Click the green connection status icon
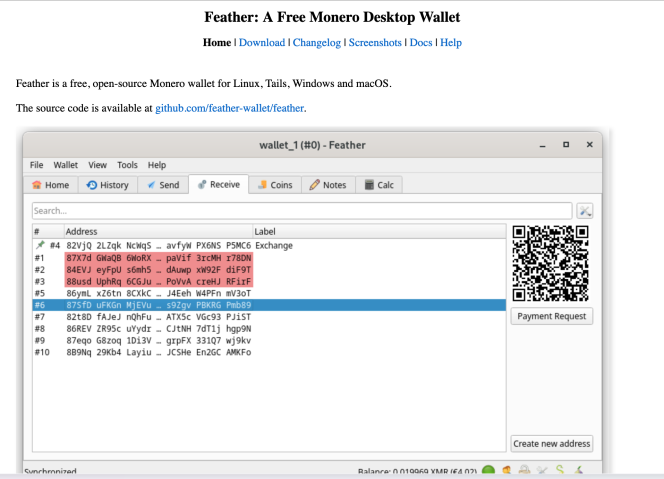This screenshot has width=664, height=479. pyautogui.click(x=488, y=470)
